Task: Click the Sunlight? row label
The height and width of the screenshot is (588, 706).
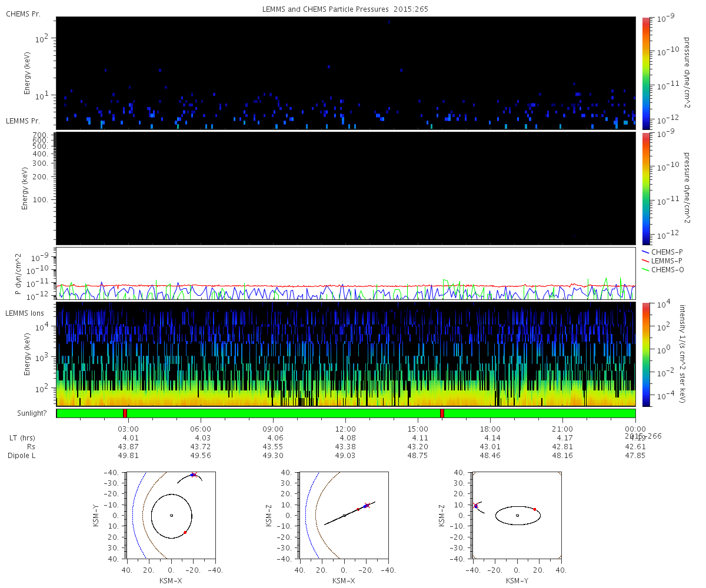Action: pos(27,413)
